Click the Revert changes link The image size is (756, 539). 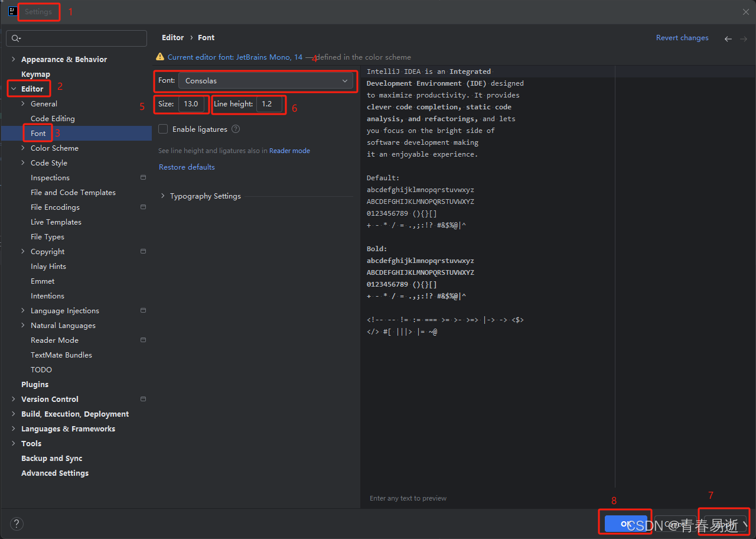point(682,37)
